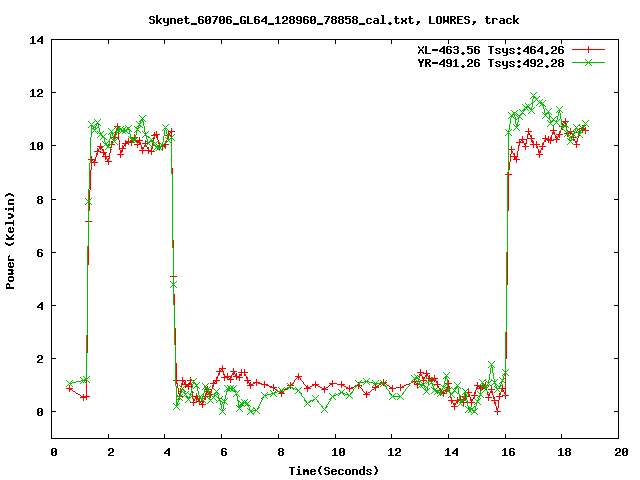Click x-axis tick label 20
This screenshot has width=640, height=480.
[x=621, y=452]
